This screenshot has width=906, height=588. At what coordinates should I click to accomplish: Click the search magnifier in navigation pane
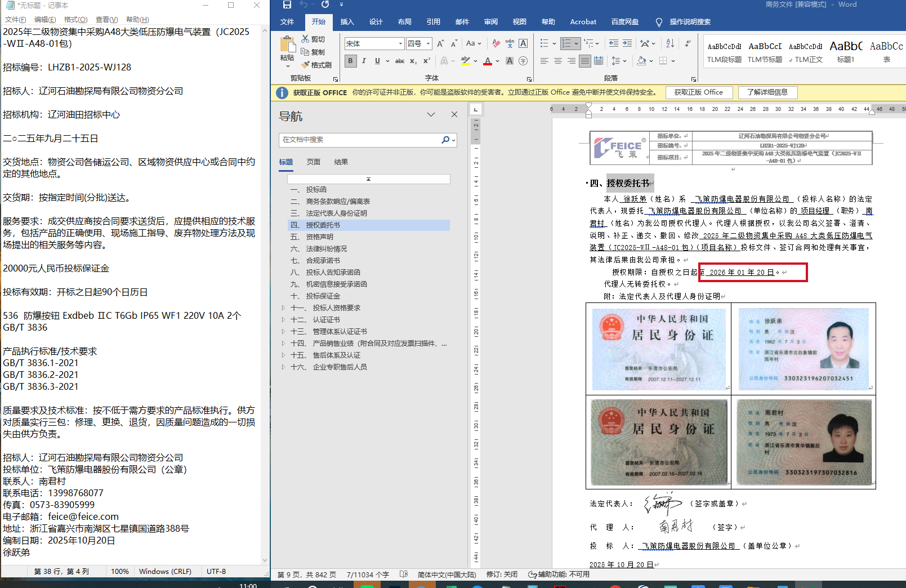[445, 140]
